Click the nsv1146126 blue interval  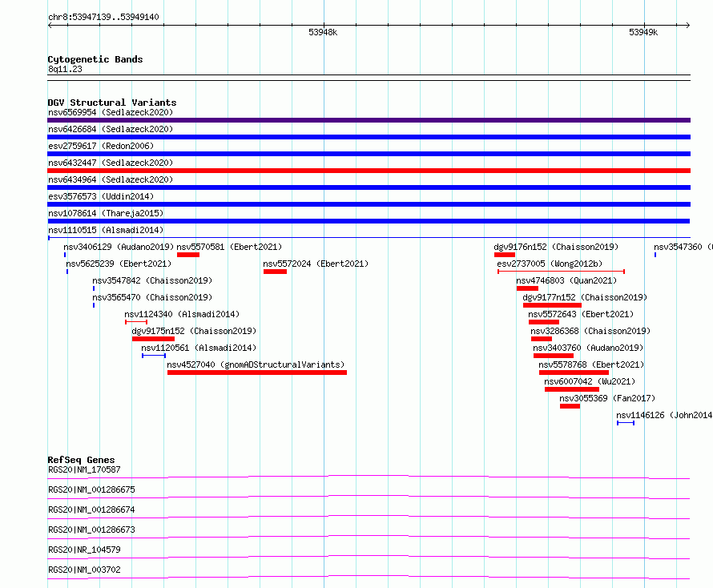point(626,423)
